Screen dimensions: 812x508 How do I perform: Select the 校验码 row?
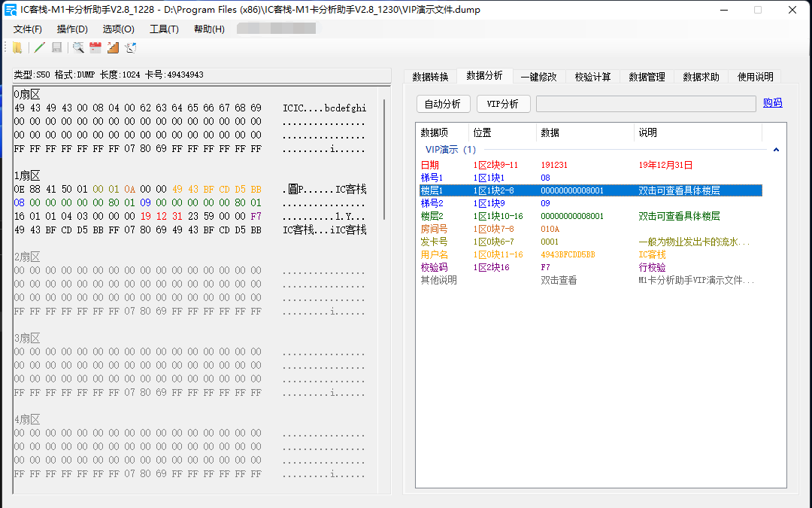tap(590, 267)
